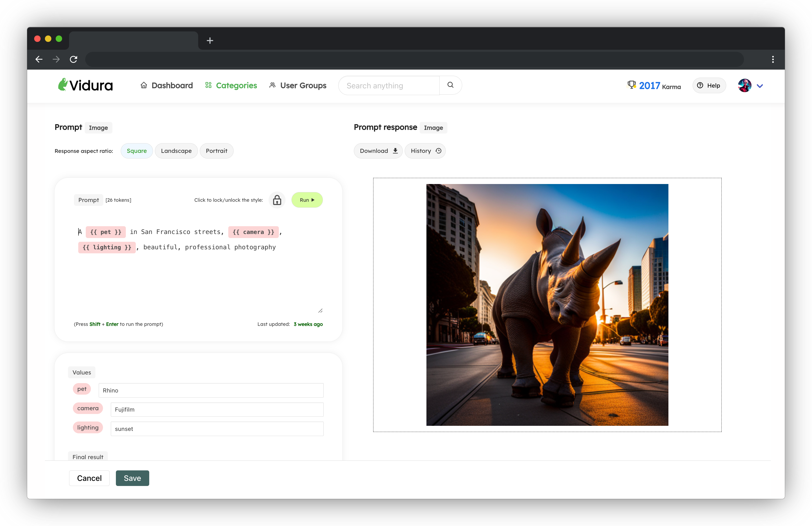The height and width of the screenshot is (526, 812).
Task: Click the Vidura logo icon
Action: click(63, 85)
